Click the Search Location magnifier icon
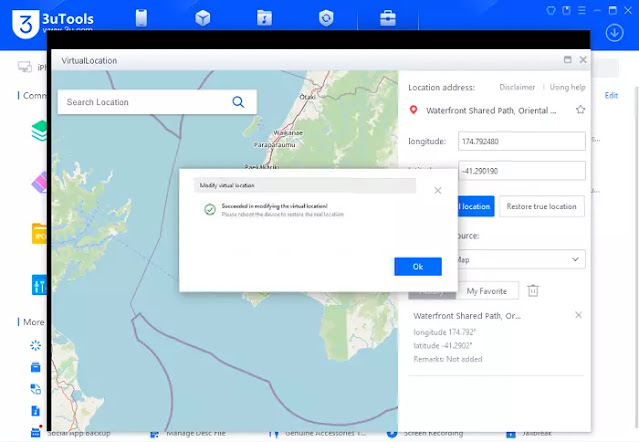The image size is (639, 442). 238,102
